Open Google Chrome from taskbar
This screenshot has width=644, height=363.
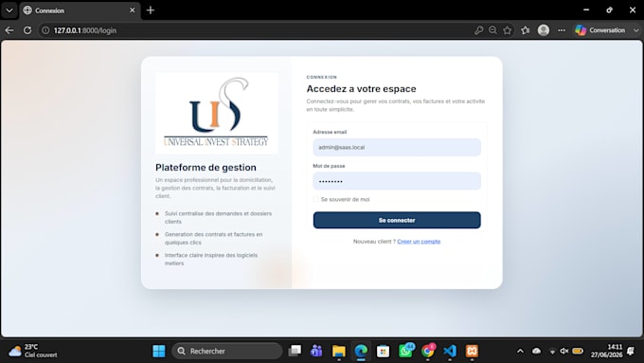(x=428, y=351)
